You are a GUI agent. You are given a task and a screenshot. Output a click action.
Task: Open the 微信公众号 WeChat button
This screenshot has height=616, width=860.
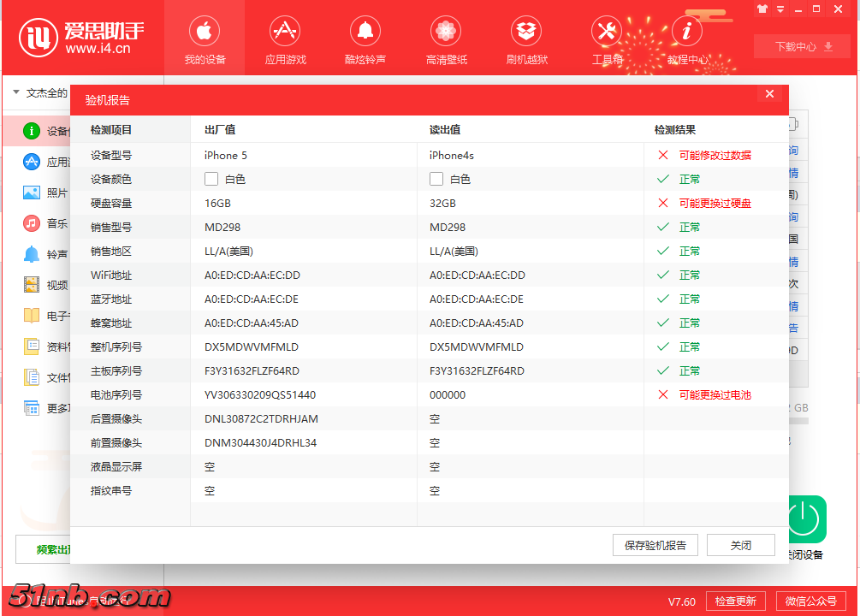811,601
